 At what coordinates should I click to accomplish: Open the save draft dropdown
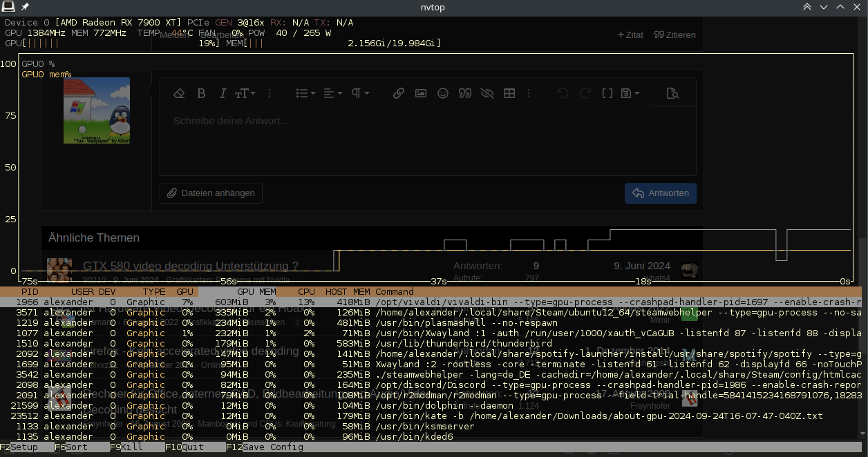pyautogui.click(x=630, y=93)
